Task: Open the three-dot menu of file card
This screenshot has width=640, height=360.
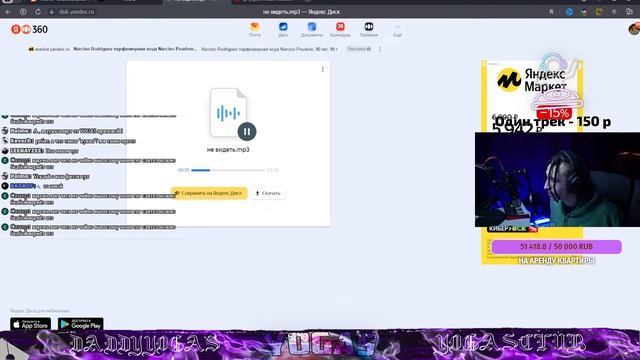Action: click(x=322, y=69)
